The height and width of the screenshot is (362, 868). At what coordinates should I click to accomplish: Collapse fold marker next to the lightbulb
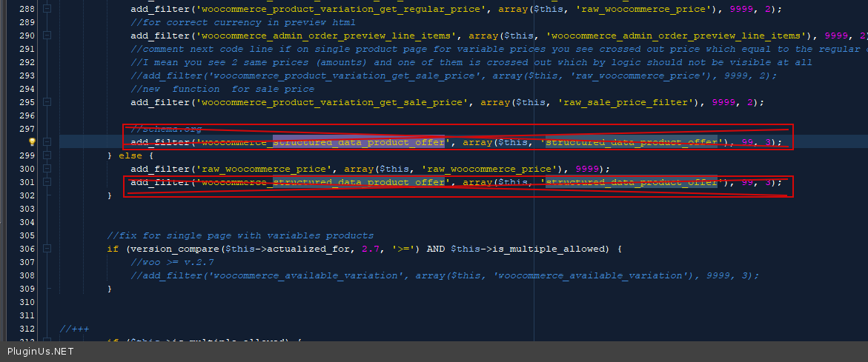coord(47,142)
